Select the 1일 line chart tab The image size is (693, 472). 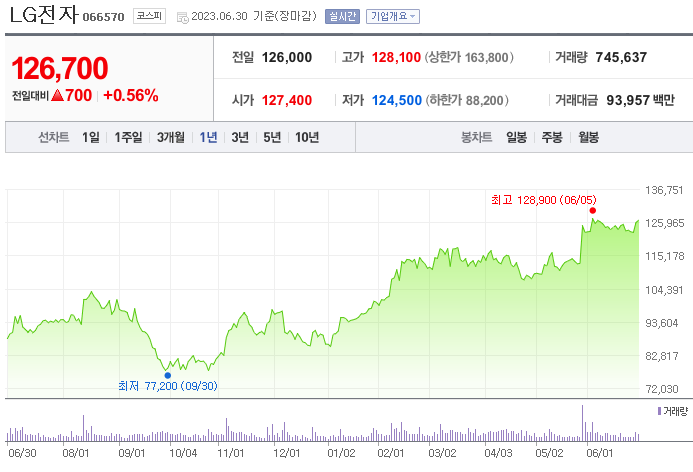tap(91, 137)
